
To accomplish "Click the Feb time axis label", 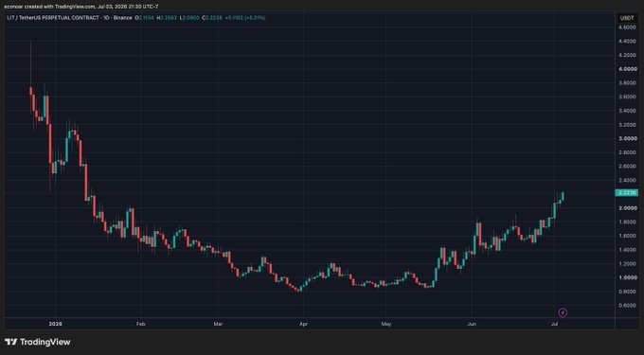I will (x=140, y=324).
